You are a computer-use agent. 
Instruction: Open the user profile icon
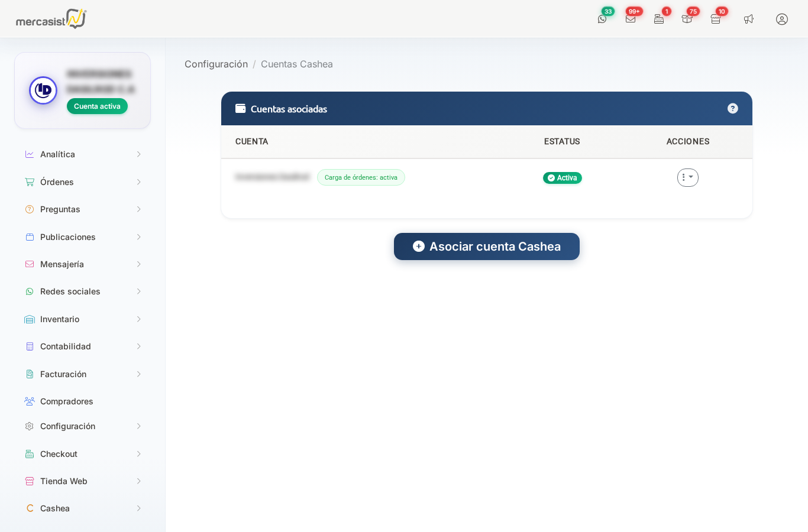(x=782, y=19)
